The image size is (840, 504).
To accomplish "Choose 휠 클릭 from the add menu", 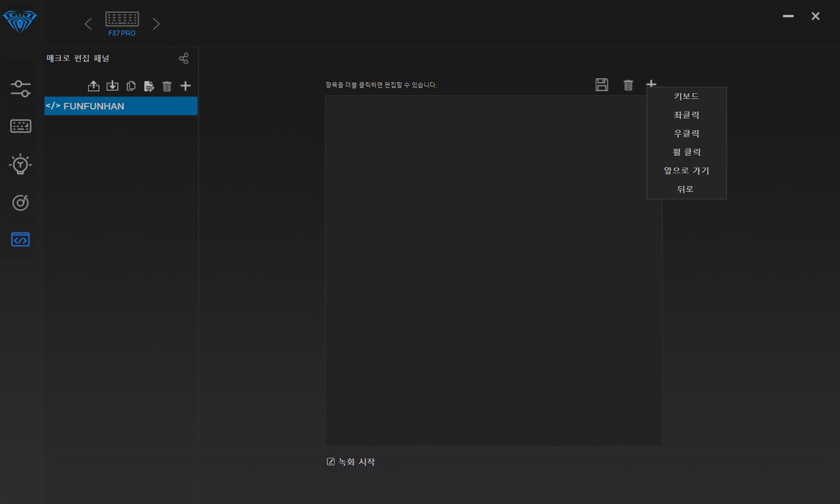I will click(x=686, y=152).
